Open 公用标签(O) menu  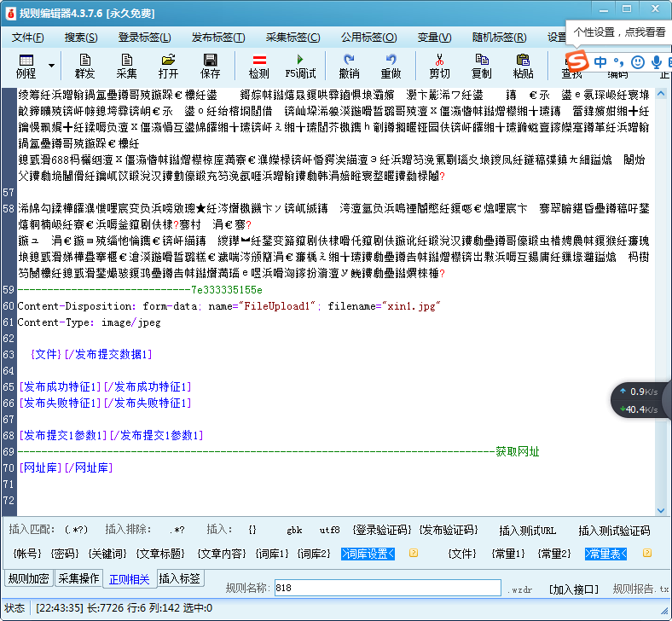pyautogui.click(x=368, y=38)
